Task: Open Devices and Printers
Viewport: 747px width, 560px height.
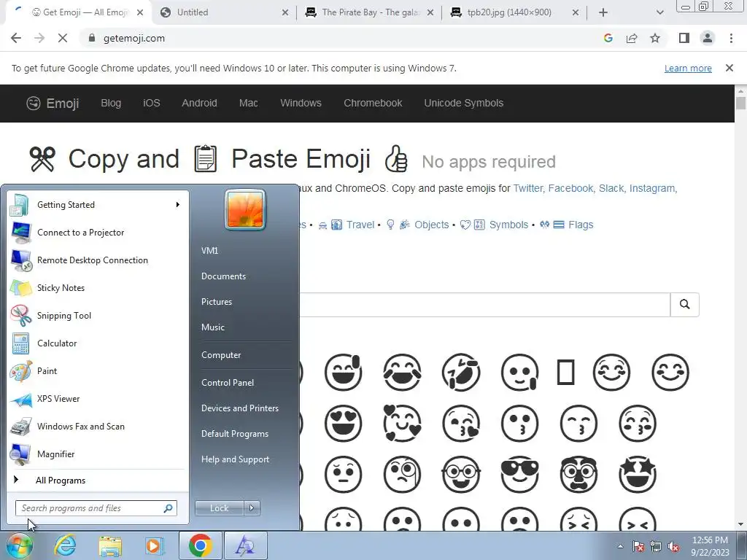Action: pos(239,408)
